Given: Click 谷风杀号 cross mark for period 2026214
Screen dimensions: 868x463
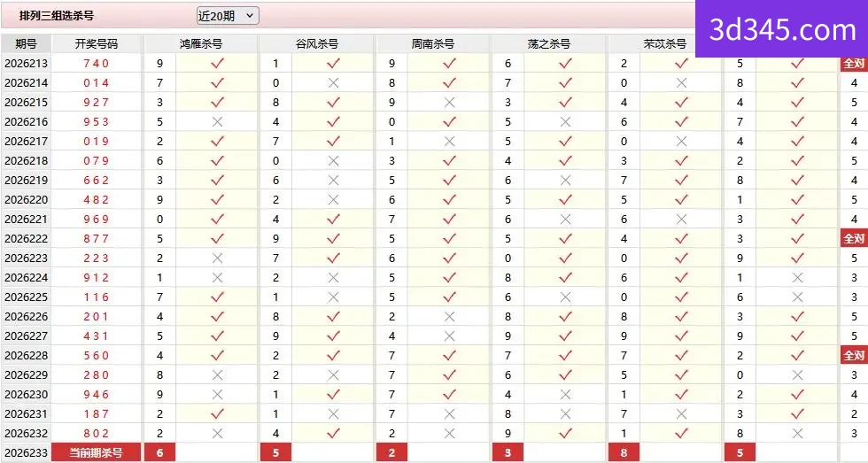Looking at the screenshot, I should (333, 83).
